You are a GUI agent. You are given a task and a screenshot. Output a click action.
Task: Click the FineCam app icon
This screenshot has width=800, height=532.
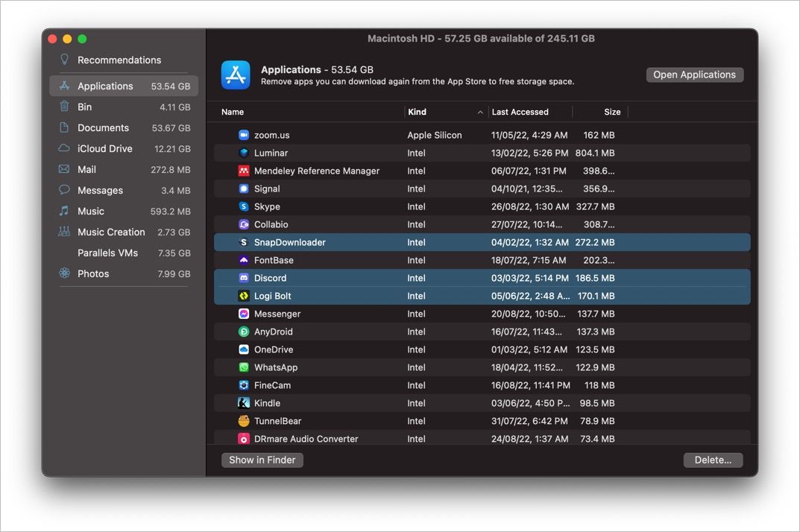[x=244, y=385]
